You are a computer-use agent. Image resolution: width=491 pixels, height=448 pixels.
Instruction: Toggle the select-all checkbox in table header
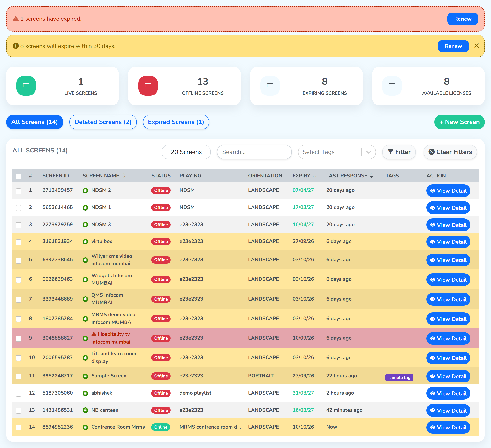coord(19,176)
